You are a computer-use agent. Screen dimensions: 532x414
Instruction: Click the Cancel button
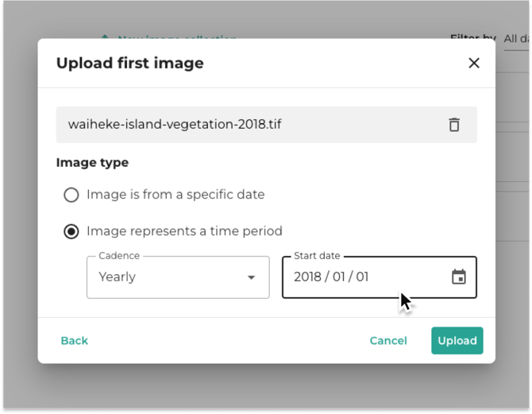point(388,341)
